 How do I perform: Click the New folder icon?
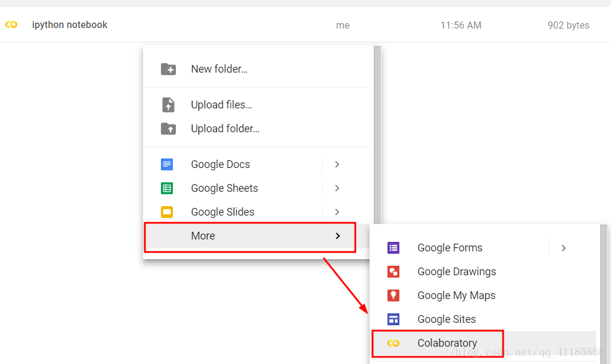(x=168, y=69)
